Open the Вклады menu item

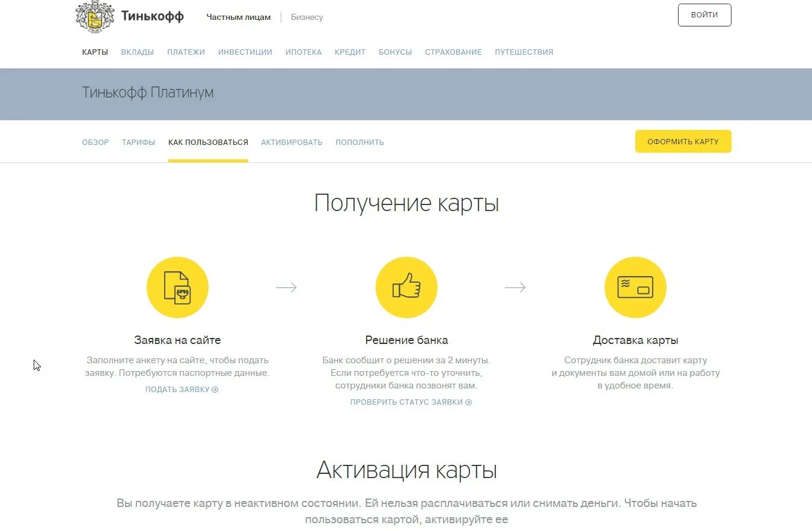(x=138, y=52)
